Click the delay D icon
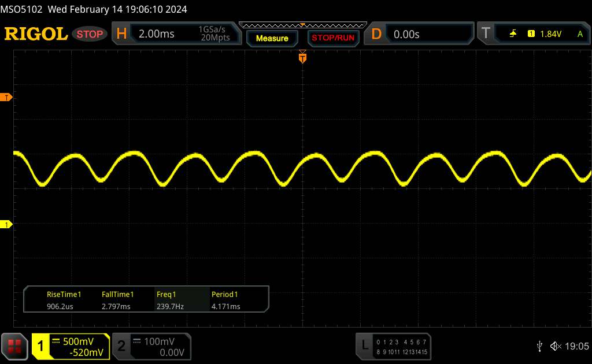 coord(376,34)
